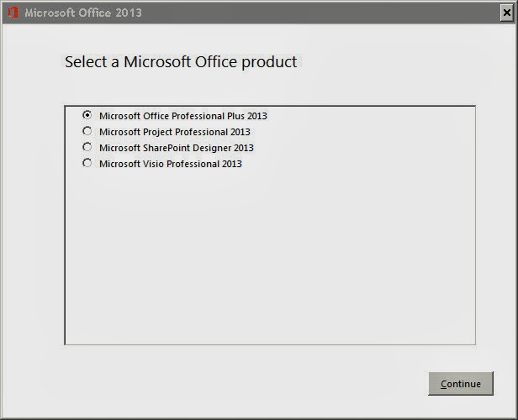The image size is (518, 420).
Task: Click the Microsoft SharePoint Designer 2013 label
Action: click(x=177, y=148)
